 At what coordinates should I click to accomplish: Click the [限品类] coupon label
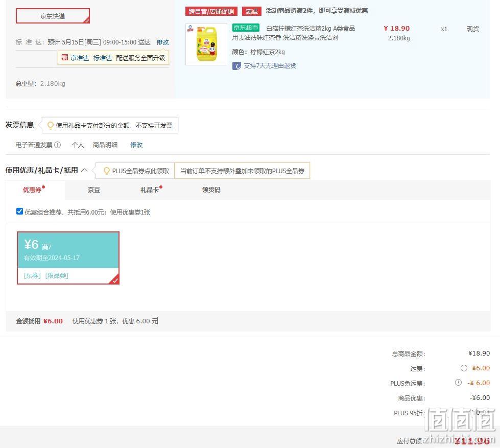click(x=57, y=275)
